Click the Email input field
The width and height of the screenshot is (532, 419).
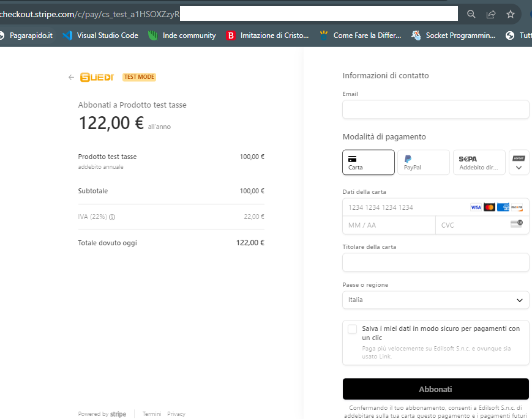click(x=435, y=109)
